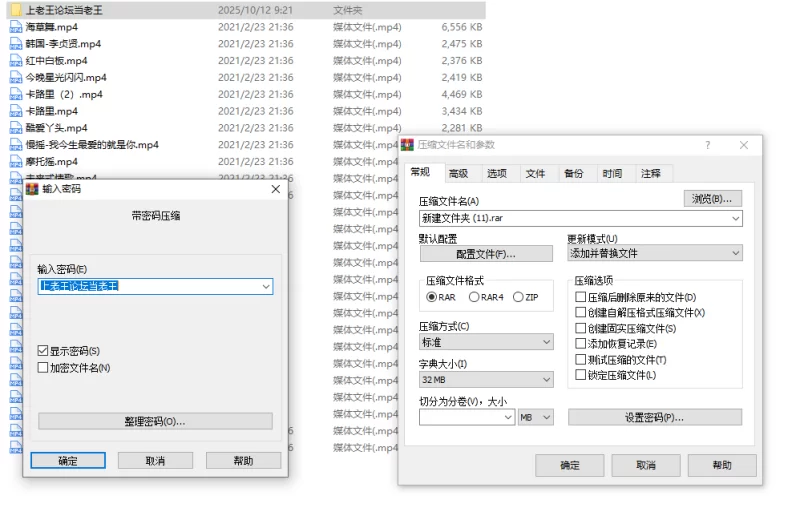Click the 酷爱丫头.mp4 file icon
Screen dimensions: 800x532
15,128
